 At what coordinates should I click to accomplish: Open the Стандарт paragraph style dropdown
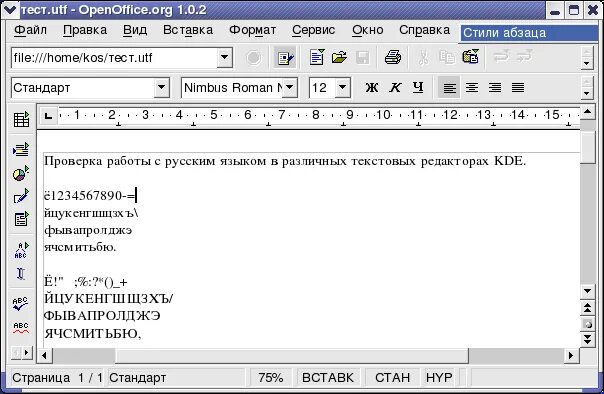tap(162, 88)
